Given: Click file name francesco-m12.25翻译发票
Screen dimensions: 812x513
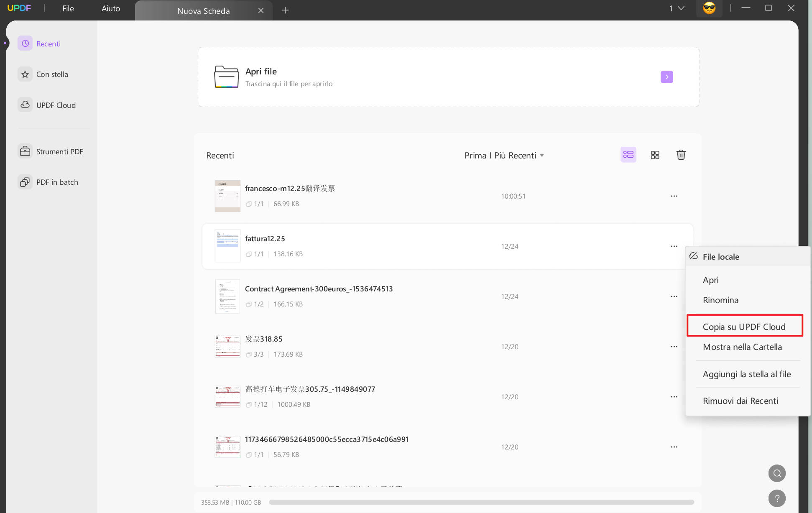Looking at the screenshot, I should pyautogui.click(x=290, y=189).
